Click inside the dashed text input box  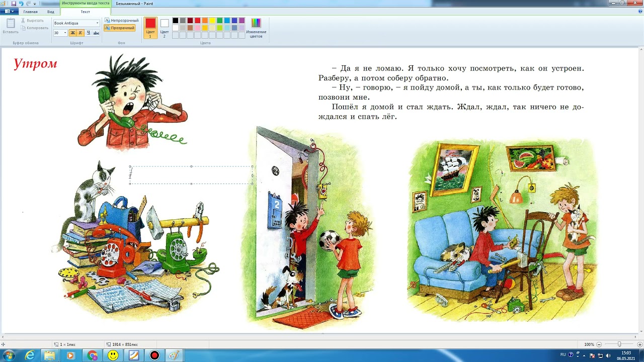point(191,175)
